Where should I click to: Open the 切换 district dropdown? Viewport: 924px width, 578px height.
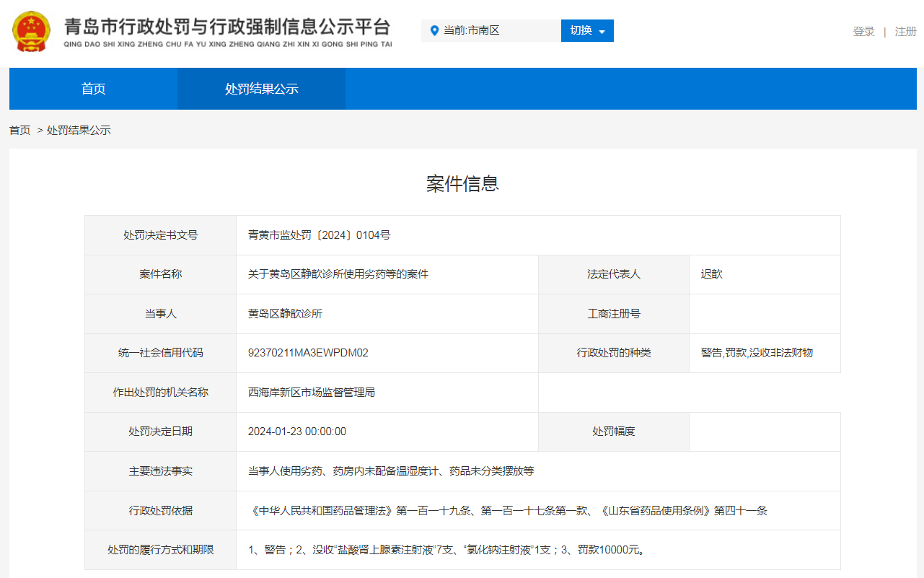point(587,30)
